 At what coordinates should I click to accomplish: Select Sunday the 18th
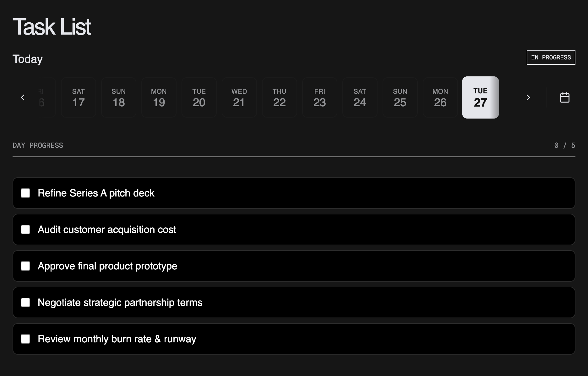tap(118, 97)
